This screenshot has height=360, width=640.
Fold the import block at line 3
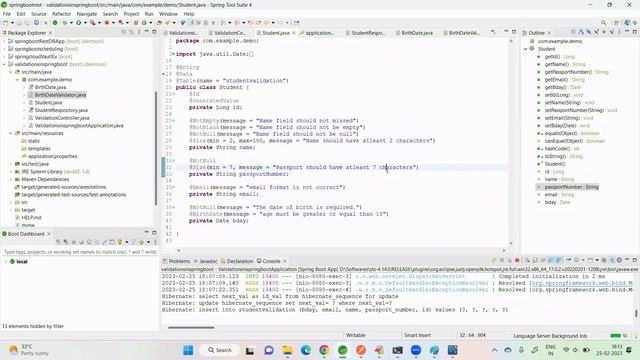(173, 54)
